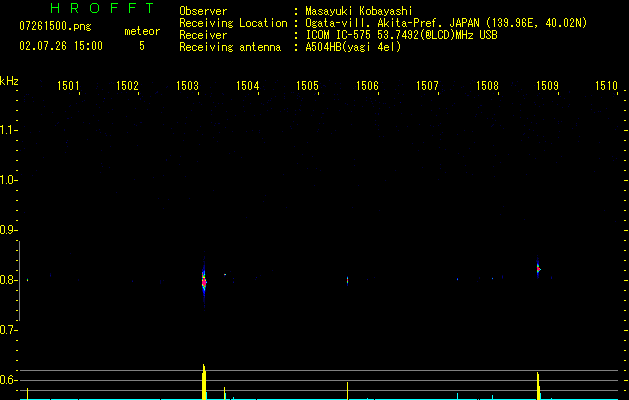Click the 1510 time axis label
This screenshot has height=400, width=629.
606,86
